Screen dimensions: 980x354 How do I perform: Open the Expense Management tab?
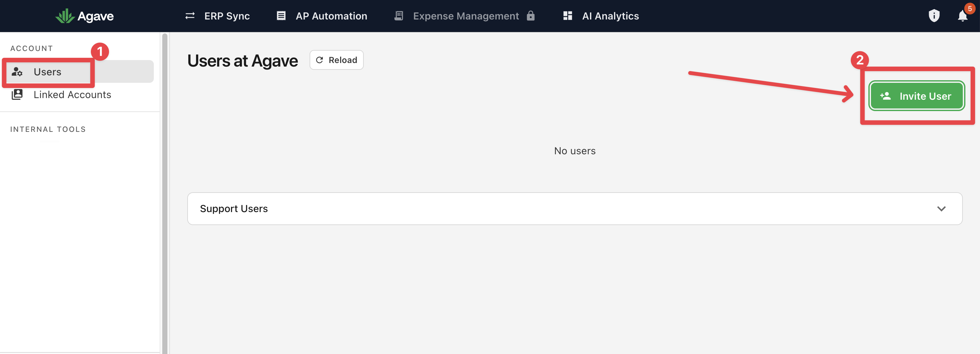click(x=464, y=16)
